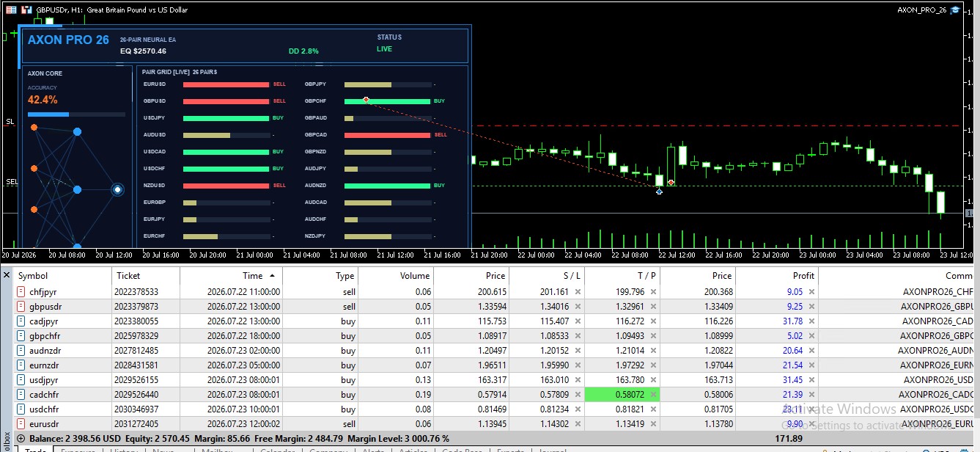Click the red EURUSD sell signal bar
This screenshot has height=452, width=980.
pos(226,84)
